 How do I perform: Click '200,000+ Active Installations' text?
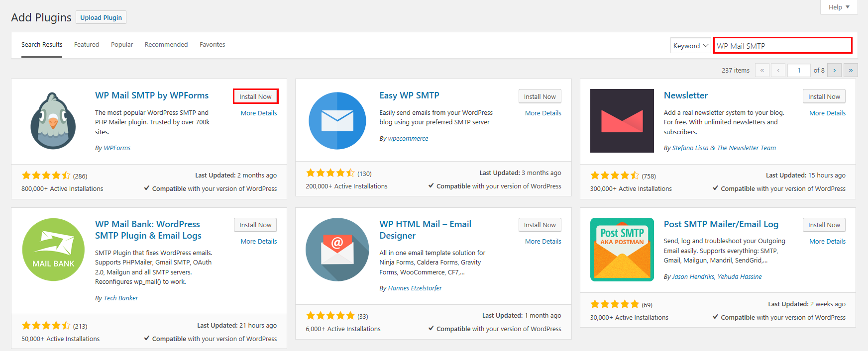(x=346, y=186)
